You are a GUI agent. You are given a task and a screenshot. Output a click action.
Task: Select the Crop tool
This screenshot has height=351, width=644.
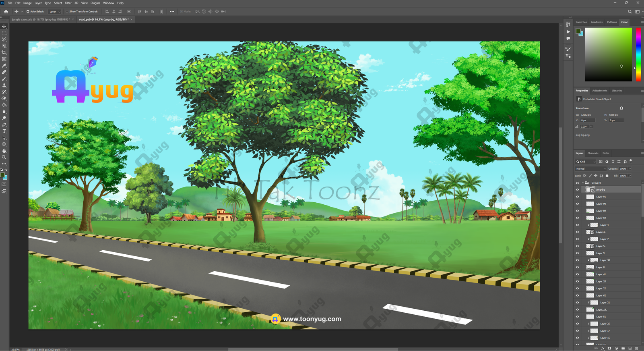tap(4, 52)
